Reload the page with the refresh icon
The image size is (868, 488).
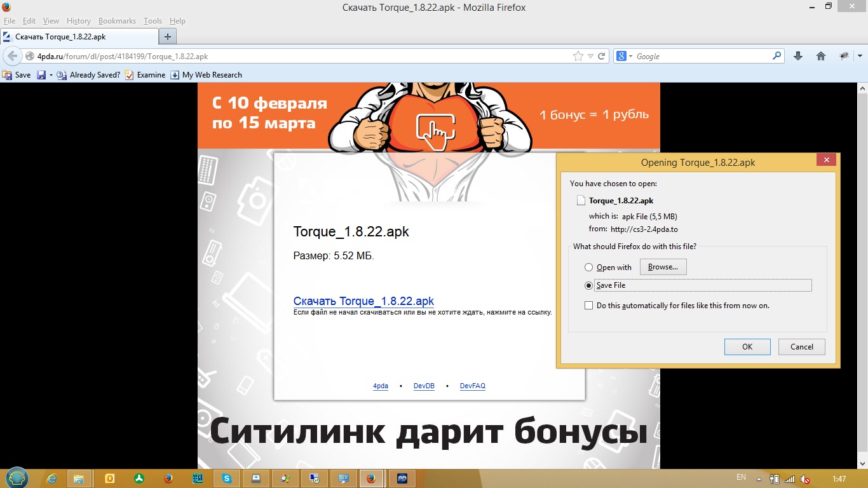pos(601,56)
